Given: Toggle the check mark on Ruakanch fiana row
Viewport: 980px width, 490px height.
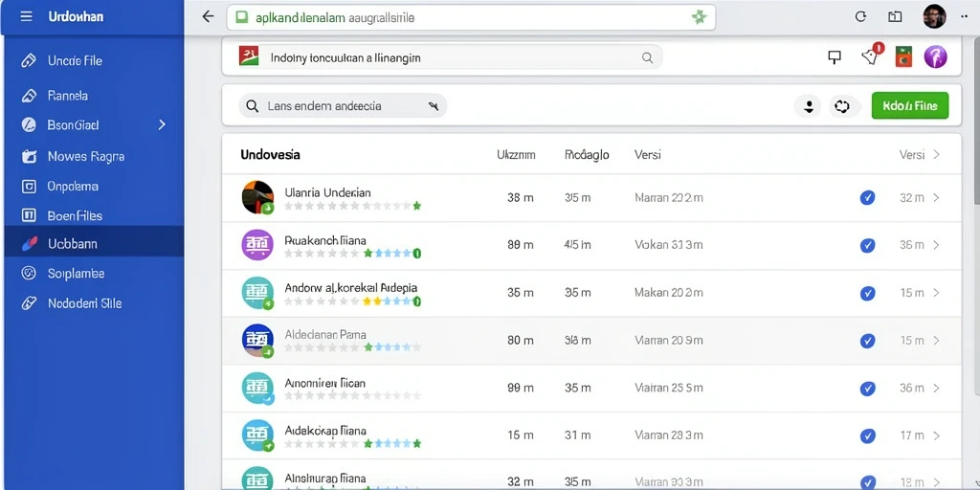Looking at the screenshot, I should [867, 246].
